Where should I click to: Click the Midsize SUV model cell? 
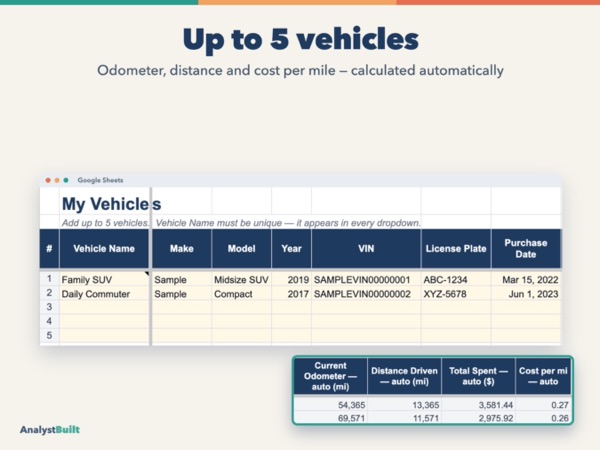(241, 280)
